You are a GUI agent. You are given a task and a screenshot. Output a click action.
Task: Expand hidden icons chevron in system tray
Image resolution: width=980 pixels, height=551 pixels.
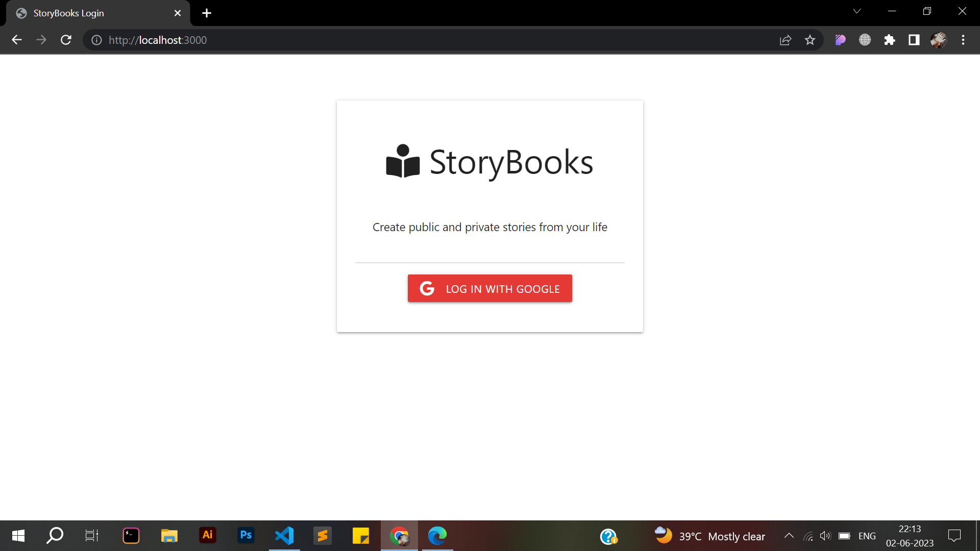pyautogui.click(x=788, y=536)
